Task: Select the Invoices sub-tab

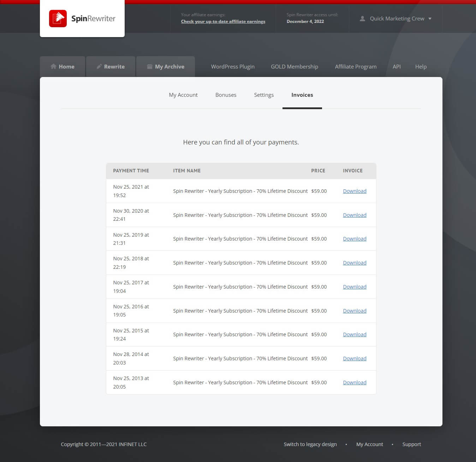Action: [x=302, y=95]
